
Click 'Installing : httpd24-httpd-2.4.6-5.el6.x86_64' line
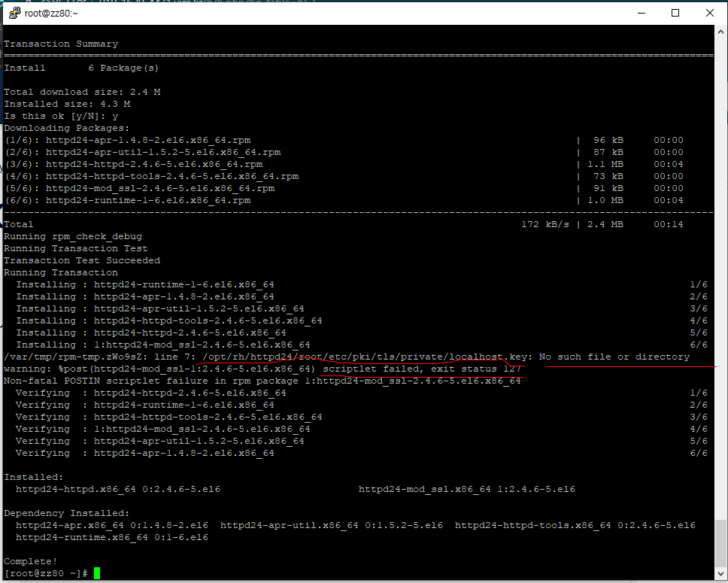click(x=362, y=333)
